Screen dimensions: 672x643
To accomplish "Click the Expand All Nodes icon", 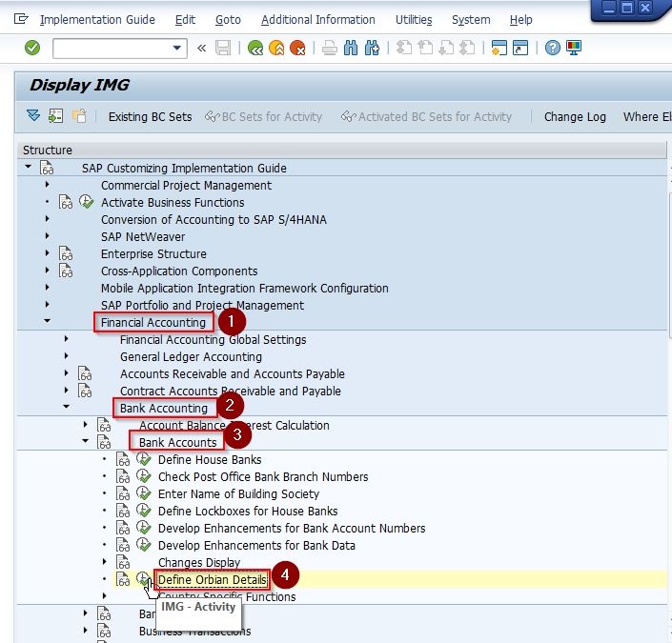I will click(33, 115).
